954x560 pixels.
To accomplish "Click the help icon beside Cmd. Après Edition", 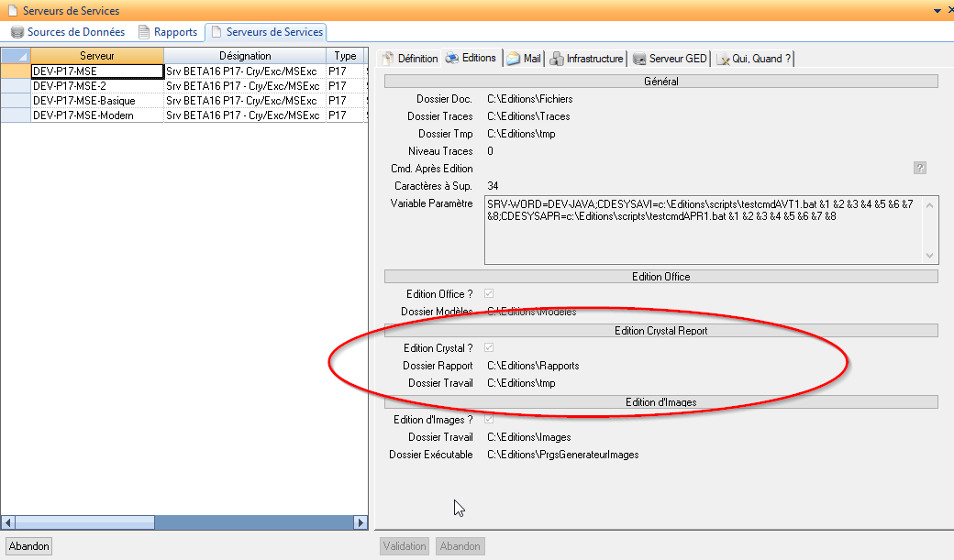I will (x=920, y=169).
